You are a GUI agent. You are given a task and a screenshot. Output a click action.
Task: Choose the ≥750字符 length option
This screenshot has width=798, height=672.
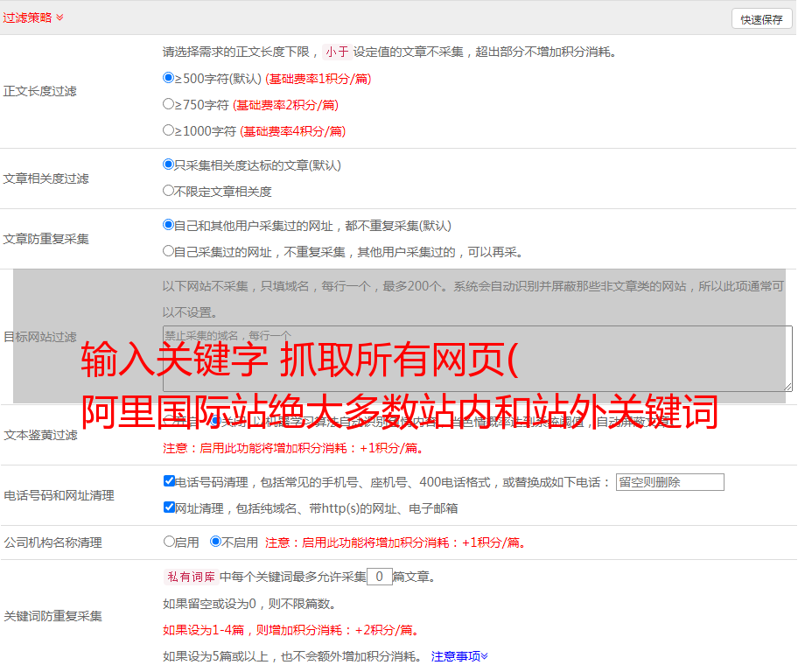pyautogui.click(x=169, y=104)
